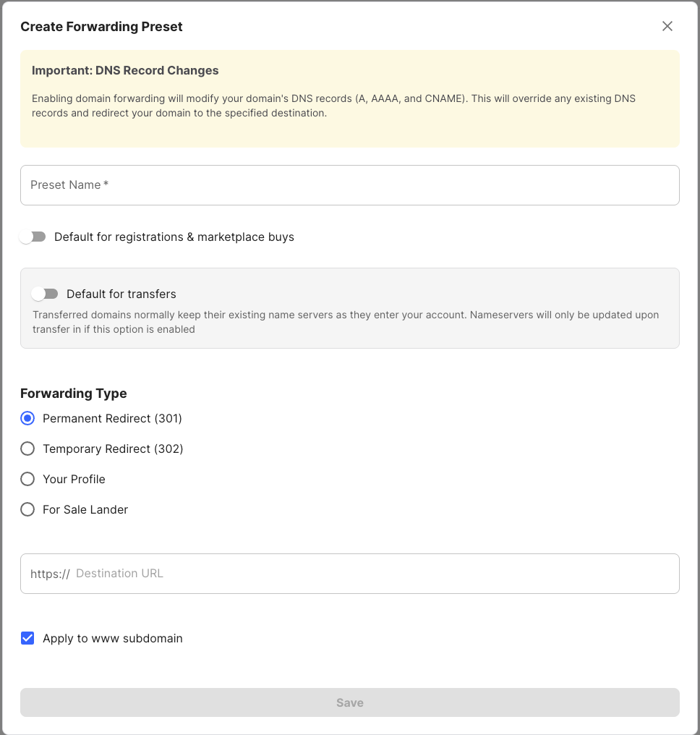This screenshot has height=735, width=700.
Task: Select the Your Profile forwarding type
Action: tap(27, 479)
